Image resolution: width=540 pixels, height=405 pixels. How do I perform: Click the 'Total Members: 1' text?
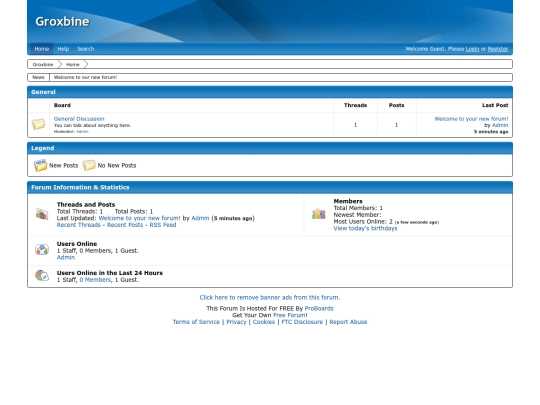pos(358,208)
